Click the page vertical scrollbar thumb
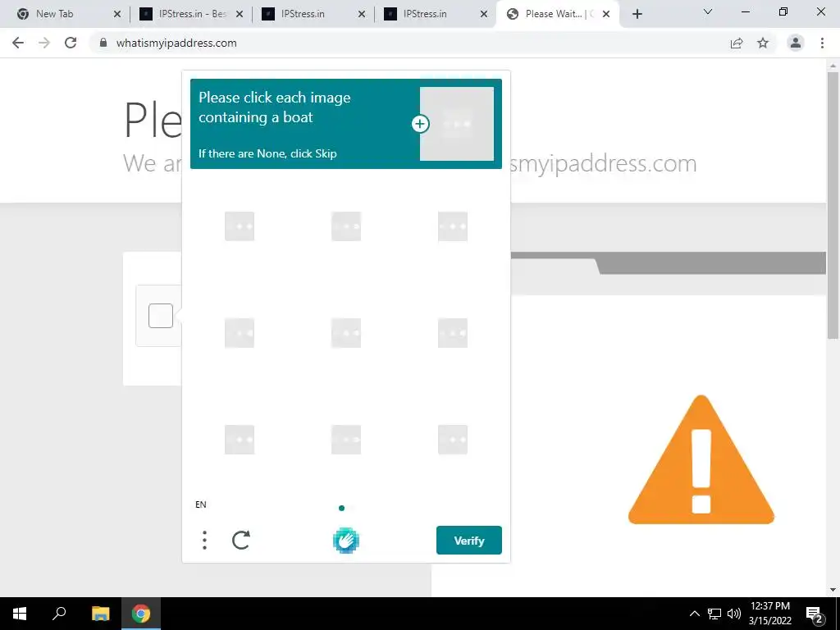 pyautogui.click(x=833, y=204)
